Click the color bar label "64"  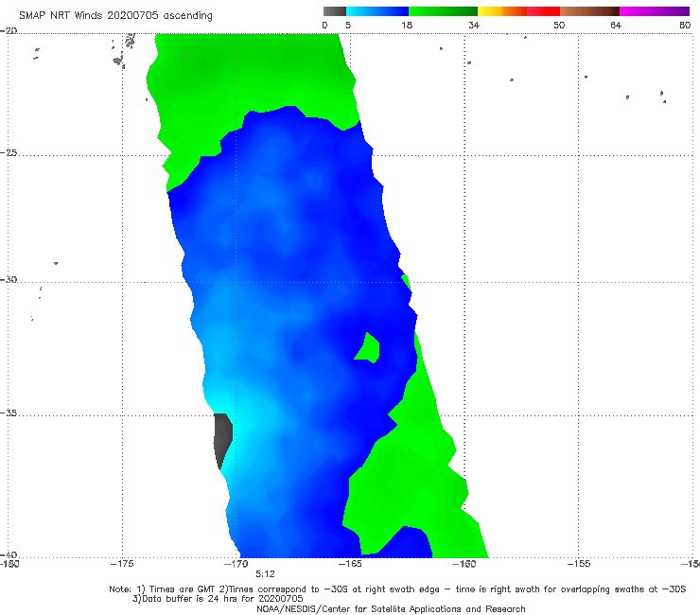point(616,26)
